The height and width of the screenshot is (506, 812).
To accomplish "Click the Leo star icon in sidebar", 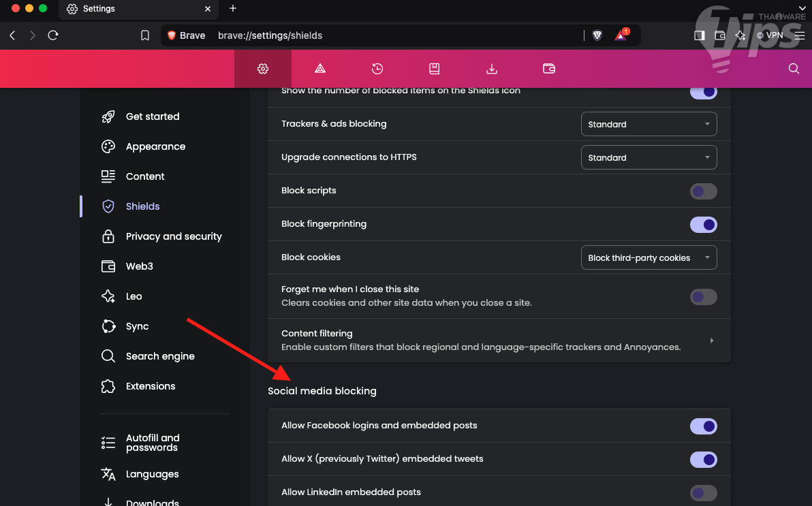I will (108, 296).
